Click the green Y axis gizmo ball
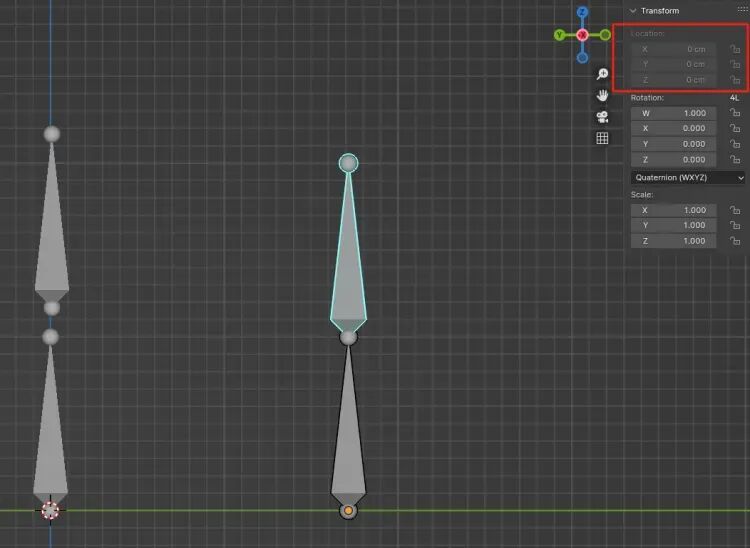 click(x=560, y=35)
